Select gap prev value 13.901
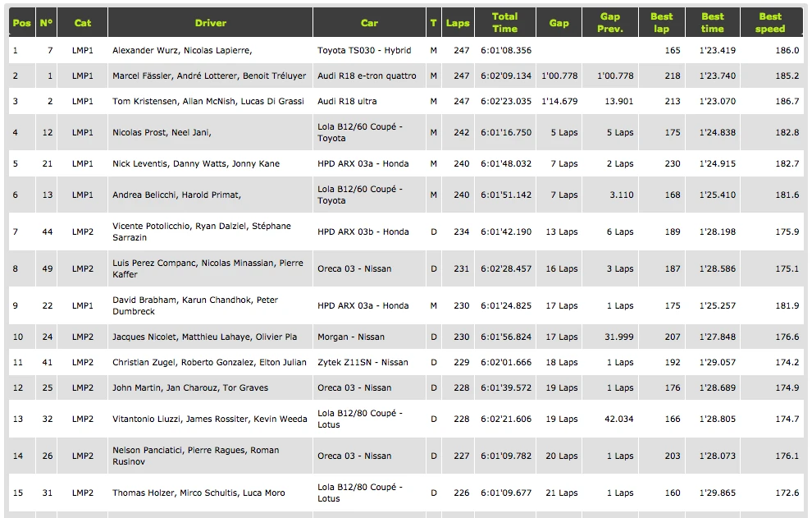812x518 pixels. click(x=618, y=101)
